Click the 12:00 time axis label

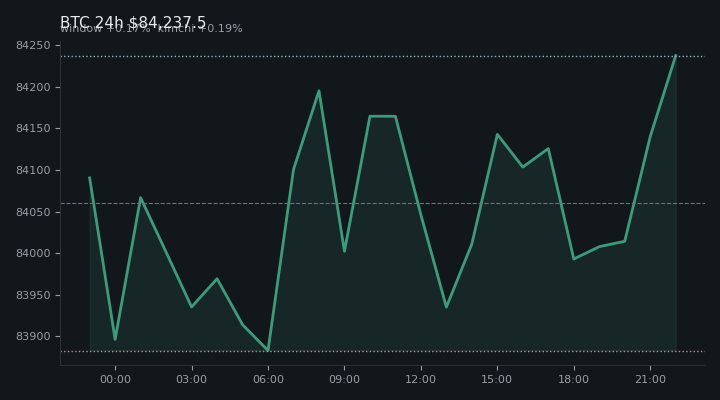421,379
